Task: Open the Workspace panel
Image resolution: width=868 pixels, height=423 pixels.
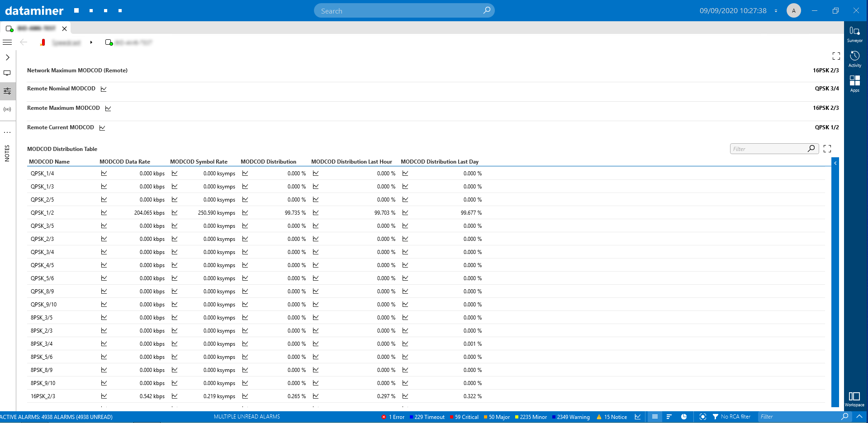Action: [x=854, y=399]
